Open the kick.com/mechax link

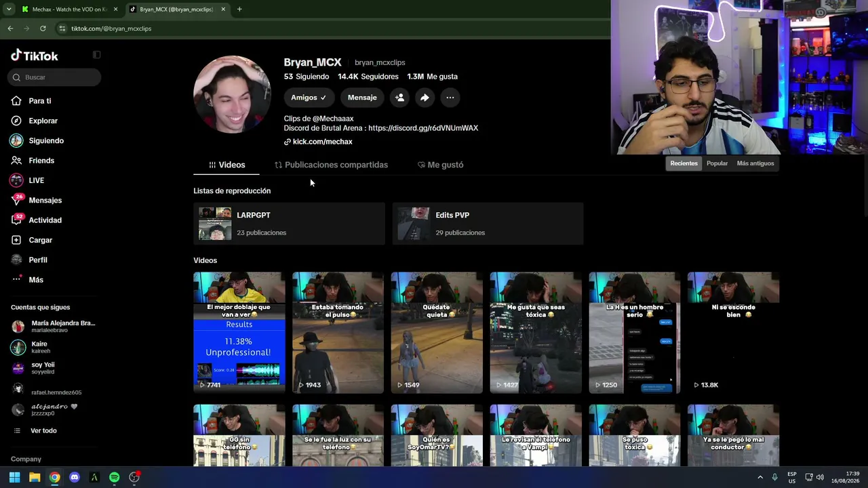322,142
